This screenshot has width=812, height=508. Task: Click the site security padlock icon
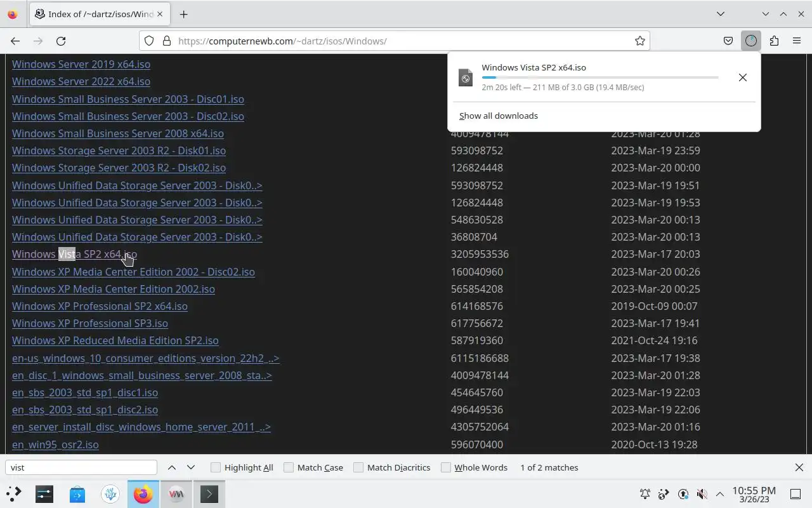(x=167, y=41)
